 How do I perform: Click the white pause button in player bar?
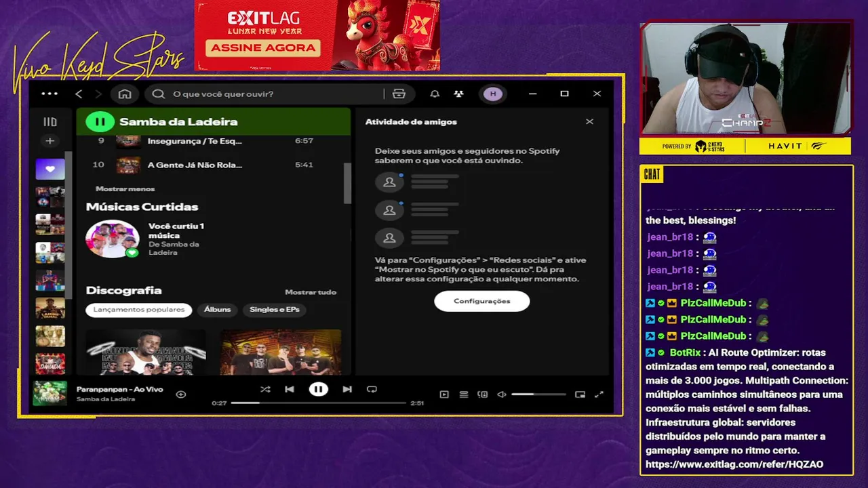pos(318,389)
